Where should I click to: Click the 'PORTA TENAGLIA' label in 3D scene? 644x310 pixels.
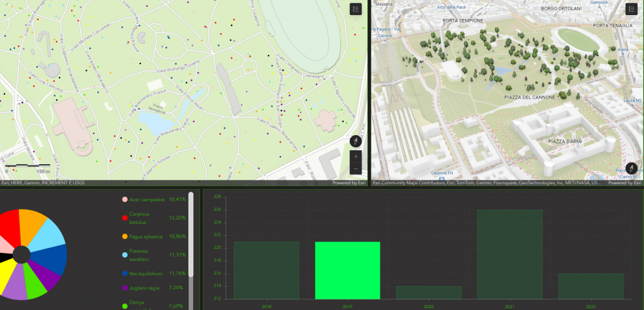tap(613, 25)
